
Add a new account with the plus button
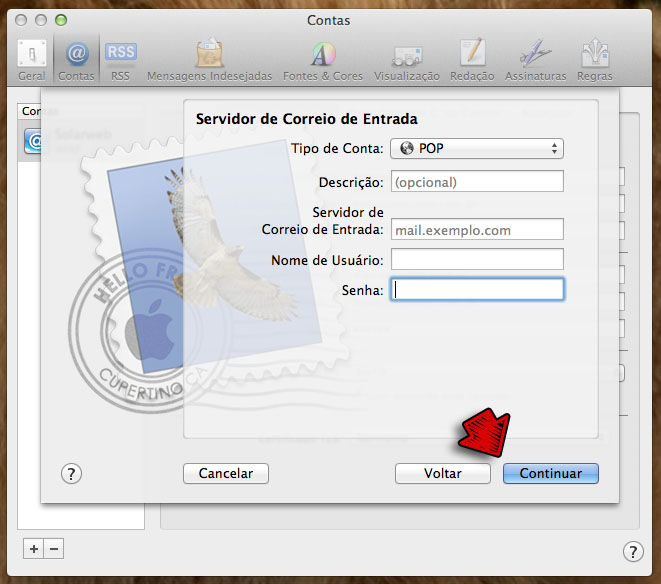pos(34,549)
